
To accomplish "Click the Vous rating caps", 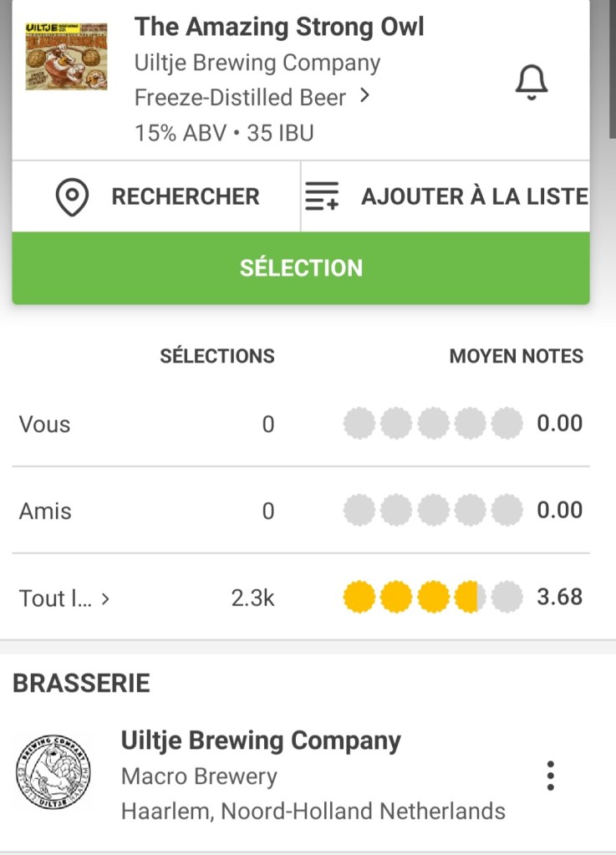I will click(433, 424).
